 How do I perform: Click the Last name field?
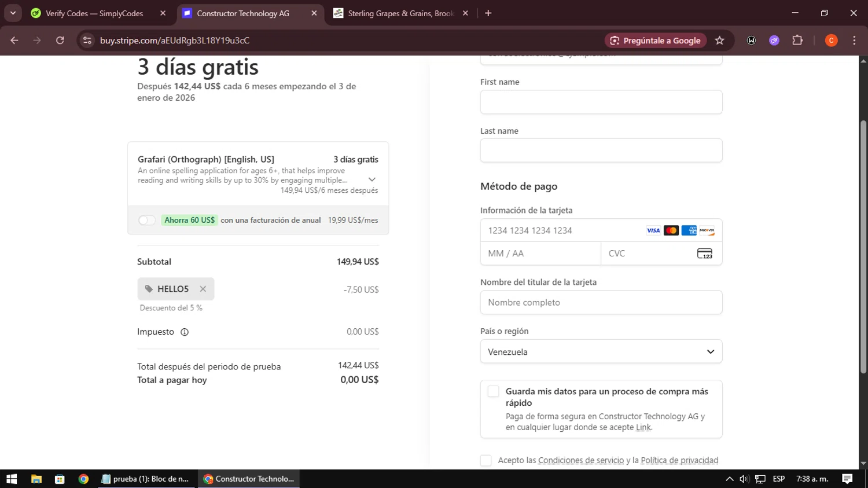click(601, 151)
